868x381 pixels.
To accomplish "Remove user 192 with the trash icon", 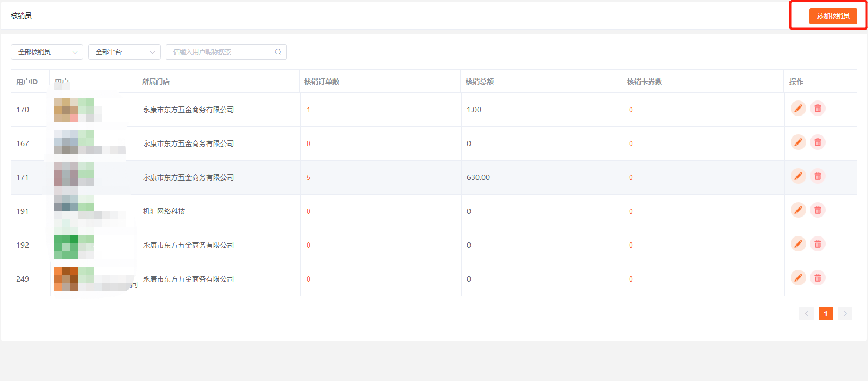I will [x=817, y=244].
